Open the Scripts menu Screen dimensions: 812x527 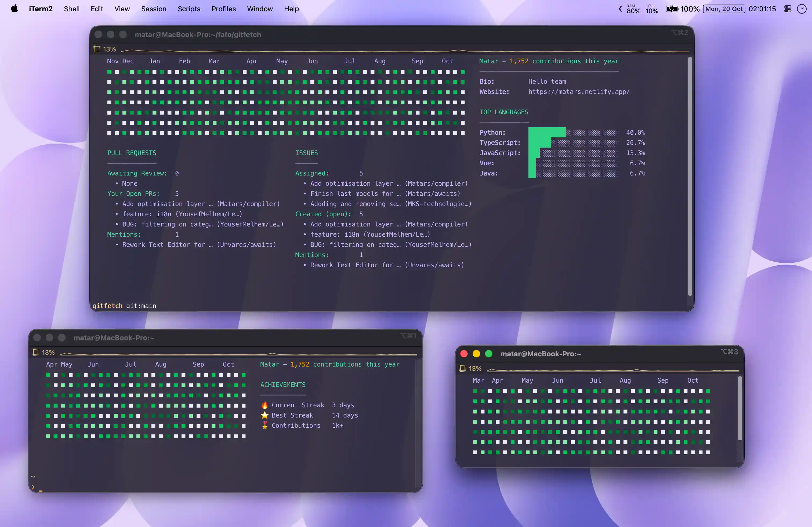tap(189, 9)
